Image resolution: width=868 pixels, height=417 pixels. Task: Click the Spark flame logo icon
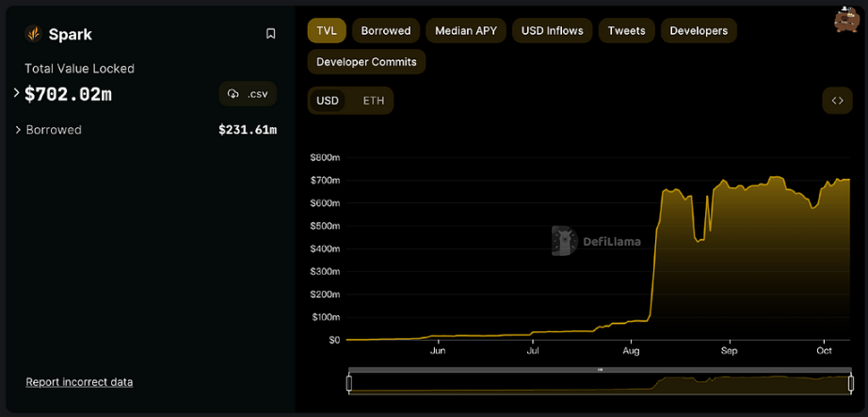(x=33, y=34)
